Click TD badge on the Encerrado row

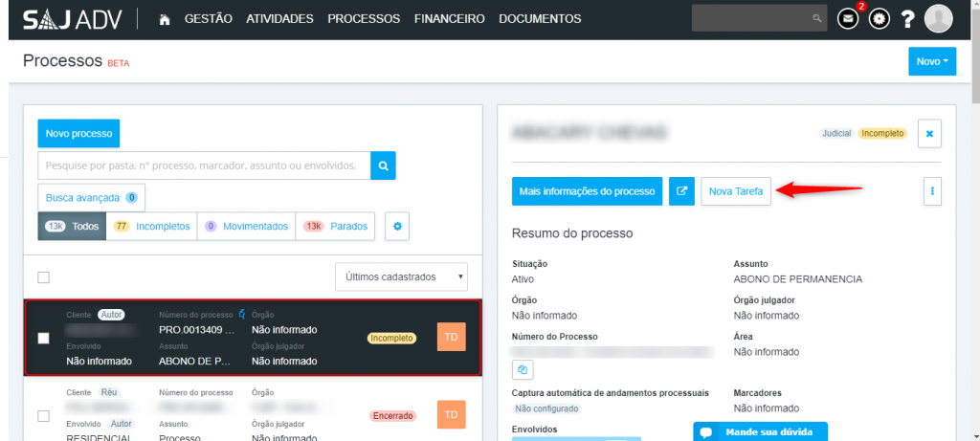(x=452, y=414)
